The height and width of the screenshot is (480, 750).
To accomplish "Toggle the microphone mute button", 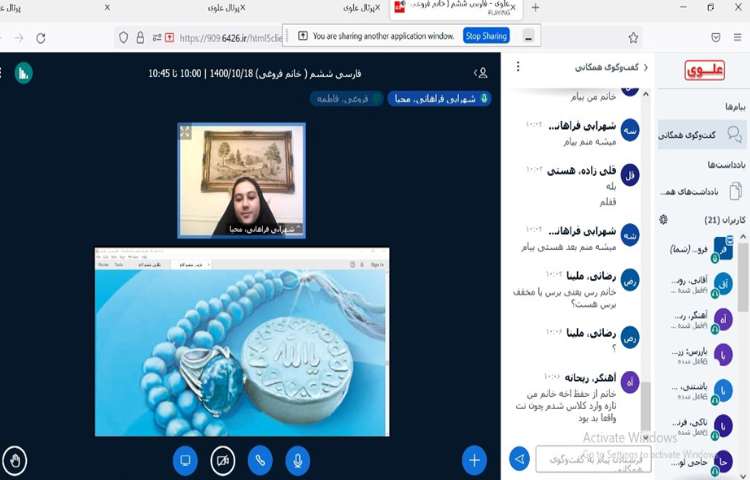I will 298,460.
